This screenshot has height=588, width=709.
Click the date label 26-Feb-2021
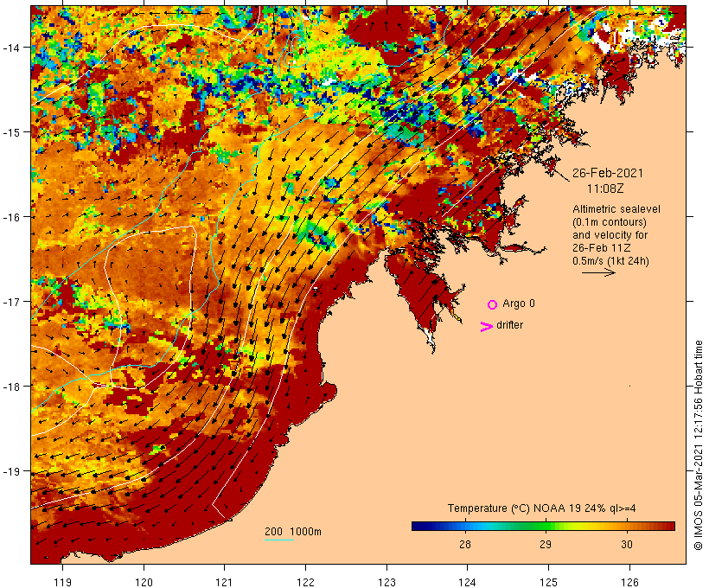607,173
